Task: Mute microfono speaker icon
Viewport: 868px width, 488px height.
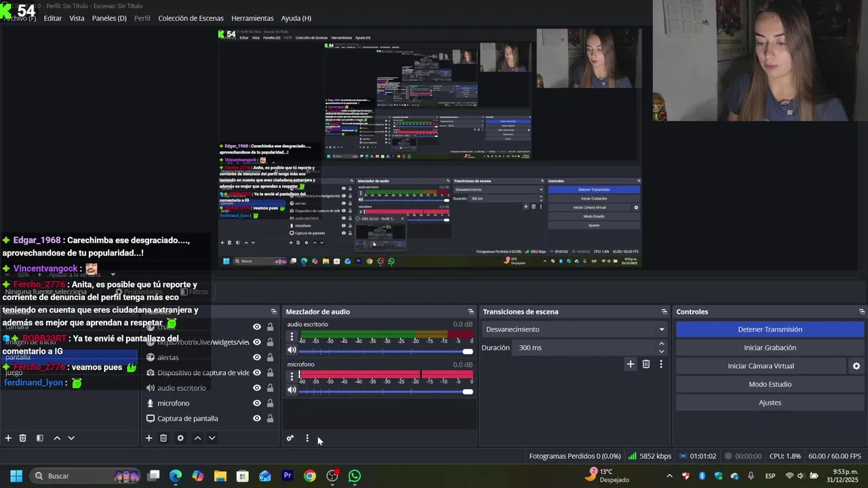Action: pos(292,390)
